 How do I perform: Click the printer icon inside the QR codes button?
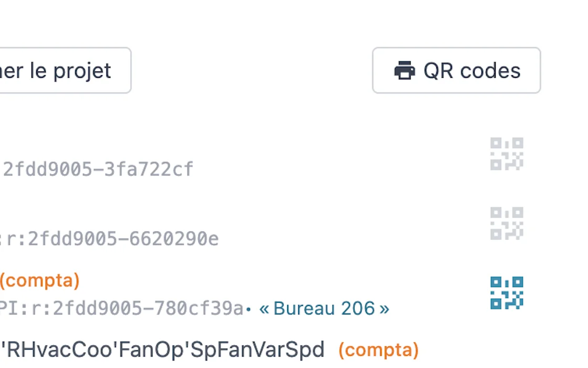[x=404, y=70]
